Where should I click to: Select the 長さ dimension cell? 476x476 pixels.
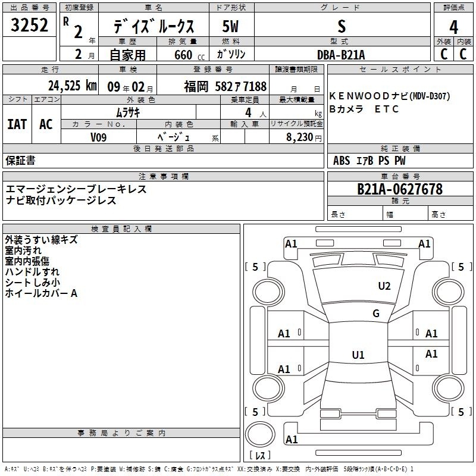(x=355, y=213)
